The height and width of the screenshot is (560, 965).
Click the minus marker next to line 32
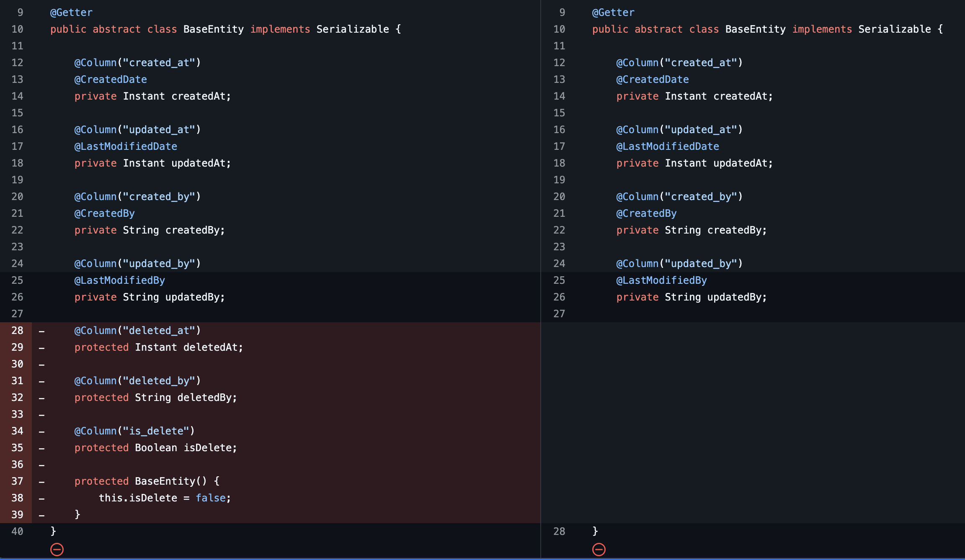pos(42,398)
